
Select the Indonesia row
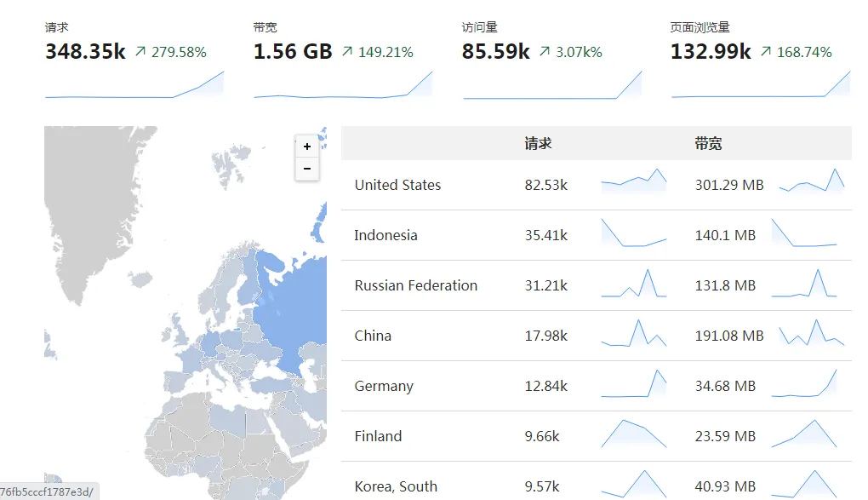point(385,235)
